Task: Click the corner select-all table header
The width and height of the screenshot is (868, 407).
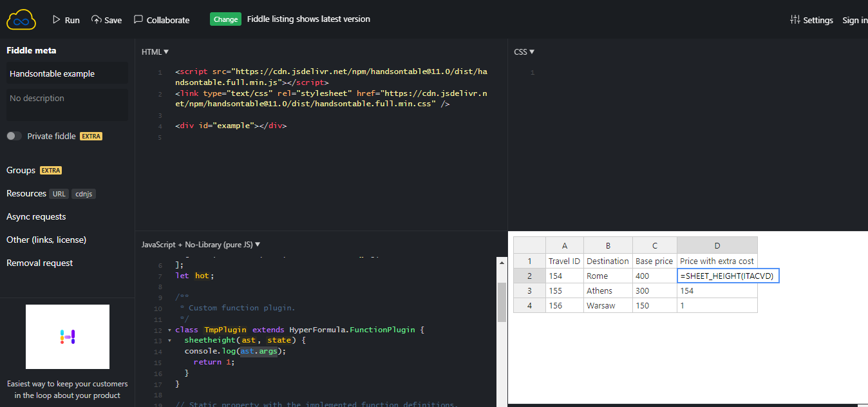Action: pyautogui.click(x=530, y=245)
